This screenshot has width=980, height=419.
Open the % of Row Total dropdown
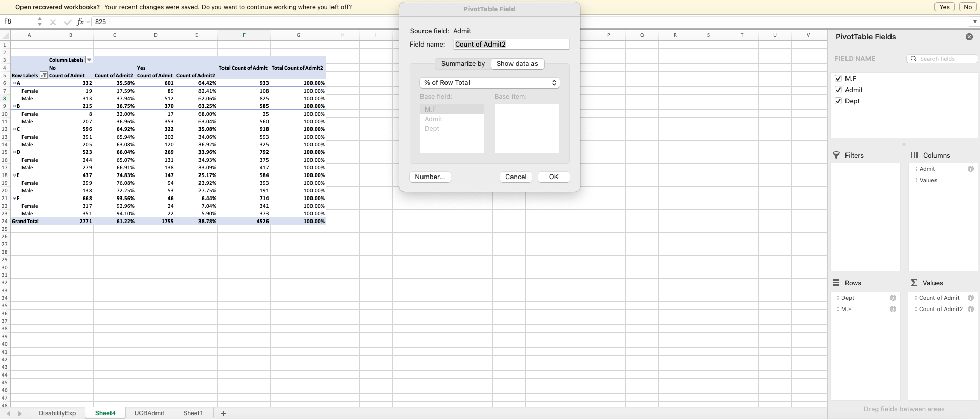pos(489,83)
